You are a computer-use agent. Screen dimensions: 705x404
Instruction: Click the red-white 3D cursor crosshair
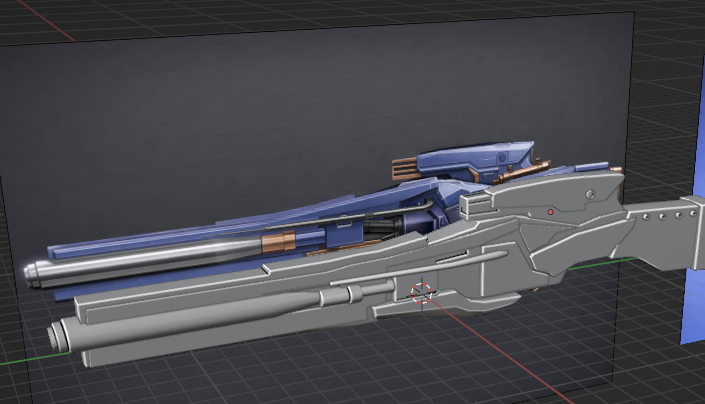click(421, 293)
